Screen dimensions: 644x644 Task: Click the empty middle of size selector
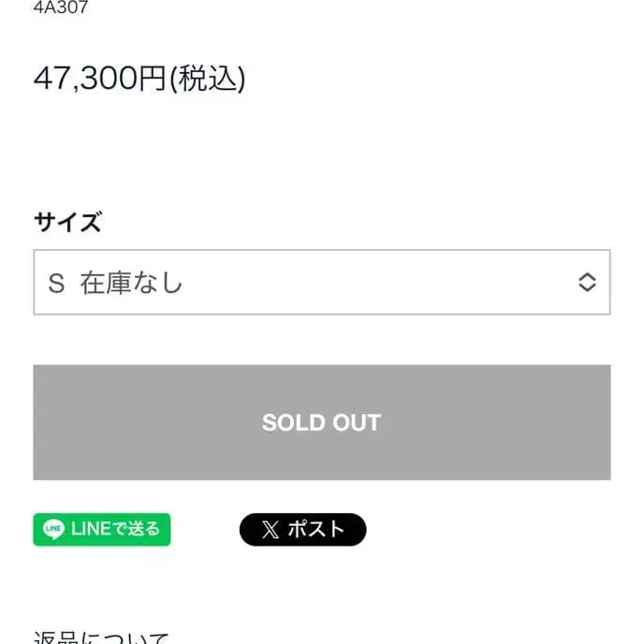(374, 283)
